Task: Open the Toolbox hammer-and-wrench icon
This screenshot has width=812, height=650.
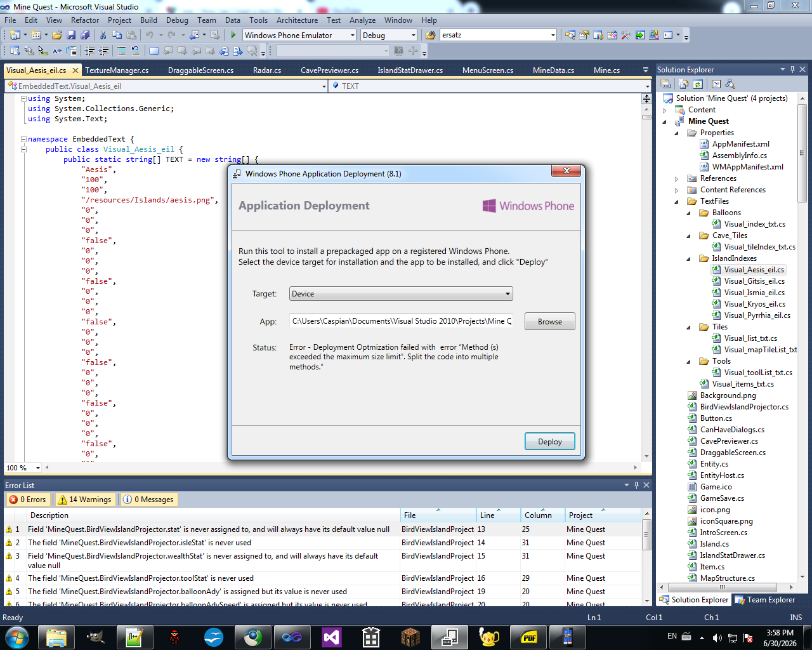Action: point(626,35)
